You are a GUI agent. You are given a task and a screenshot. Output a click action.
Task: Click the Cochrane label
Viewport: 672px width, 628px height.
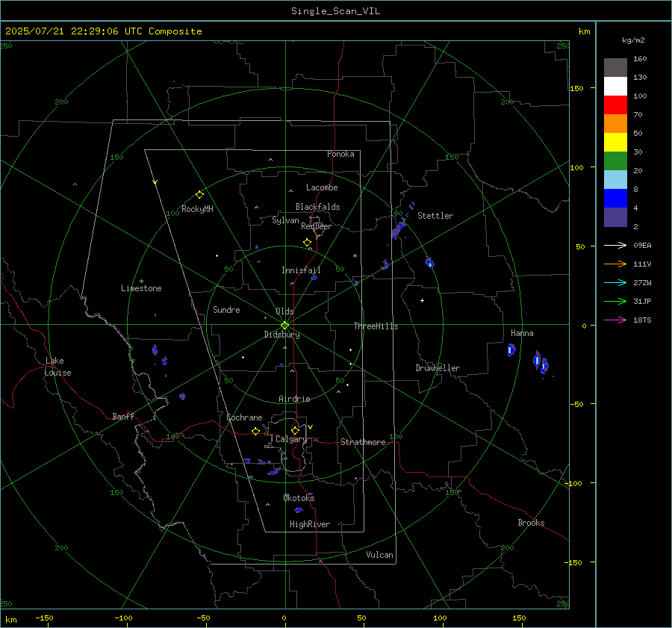[x=244, y=417]
